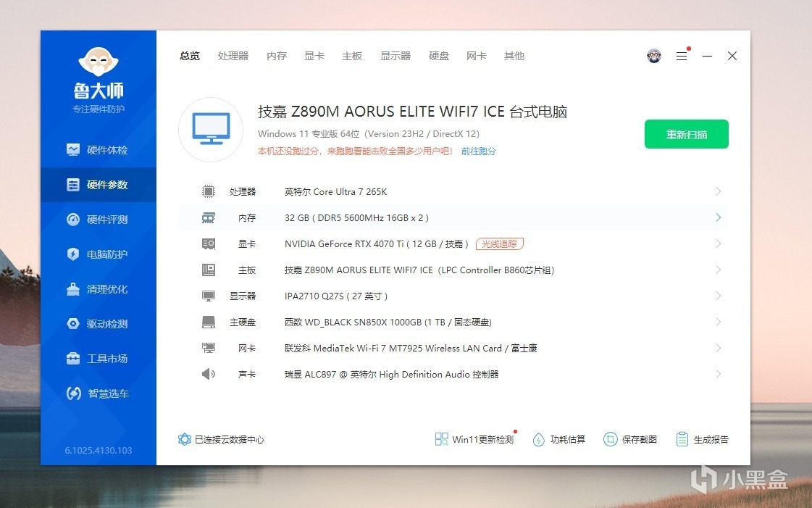Click the user avatar icon

(654, 56)
